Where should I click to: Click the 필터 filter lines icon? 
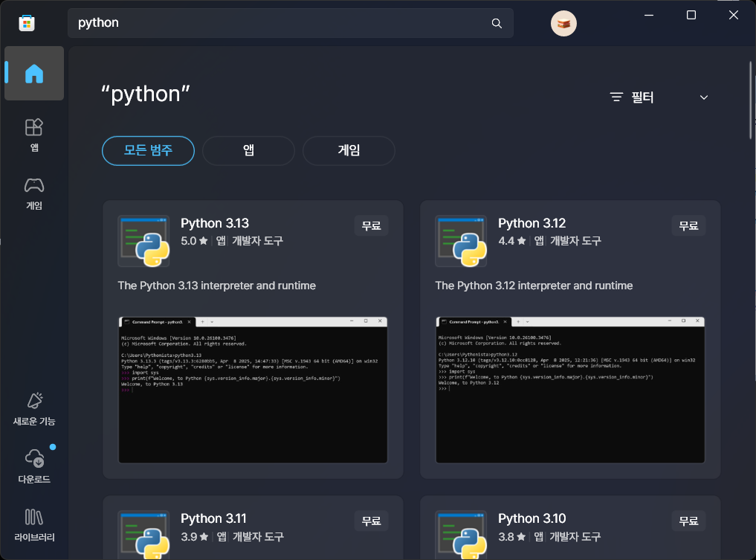(616, 97)
